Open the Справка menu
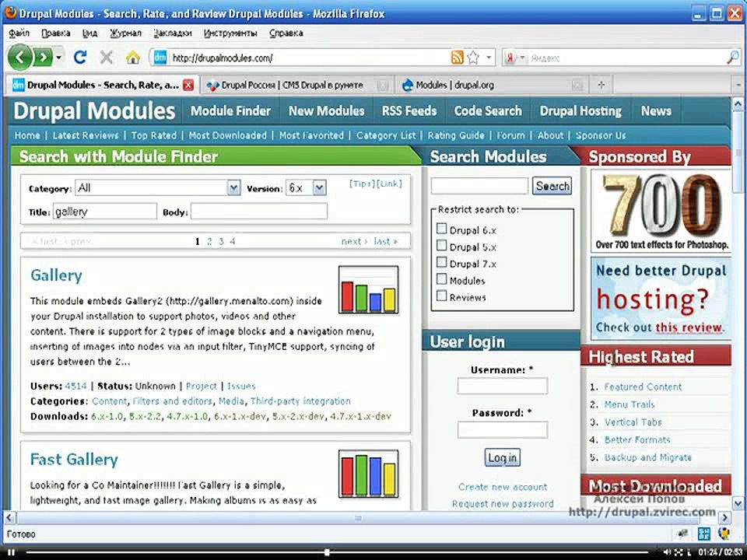Image resolution: width=747 pixels, height=560 pixels. pos(286,33)
